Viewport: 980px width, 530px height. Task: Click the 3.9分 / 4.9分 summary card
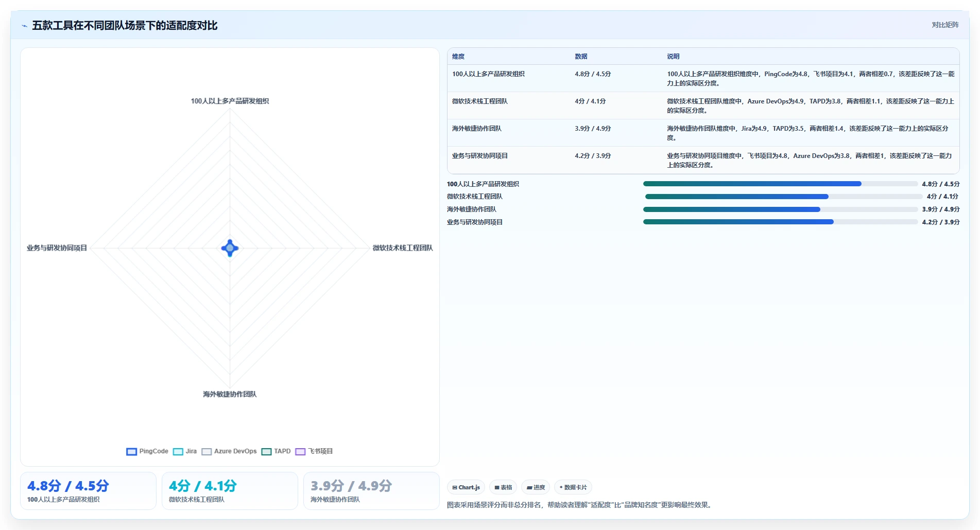(x=371, y=491)
